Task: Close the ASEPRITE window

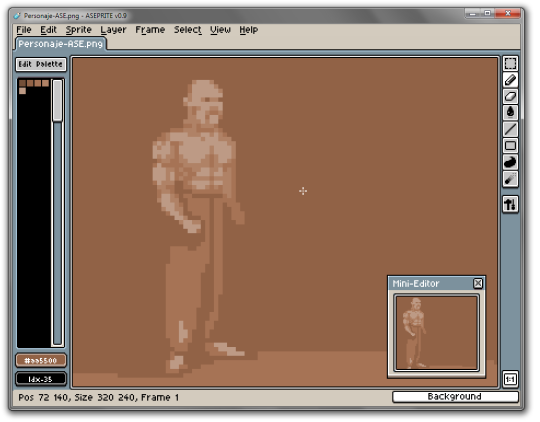Action: (508, 13)
